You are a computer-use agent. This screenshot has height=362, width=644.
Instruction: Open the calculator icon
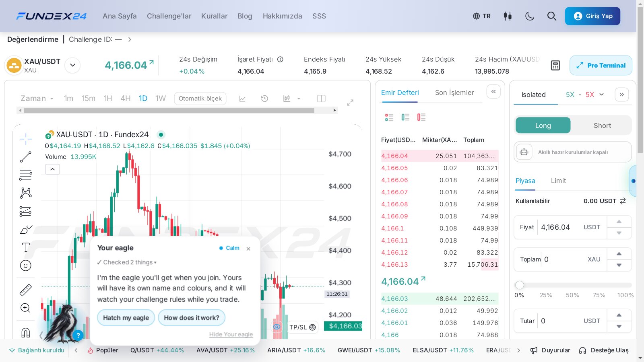click(555, 65)
